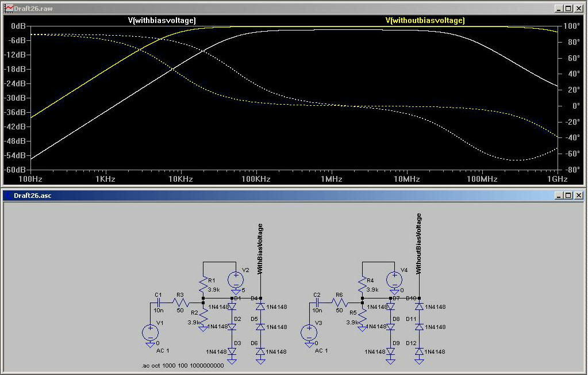Select voltage source V1 symbol

[x=151, y=332]
